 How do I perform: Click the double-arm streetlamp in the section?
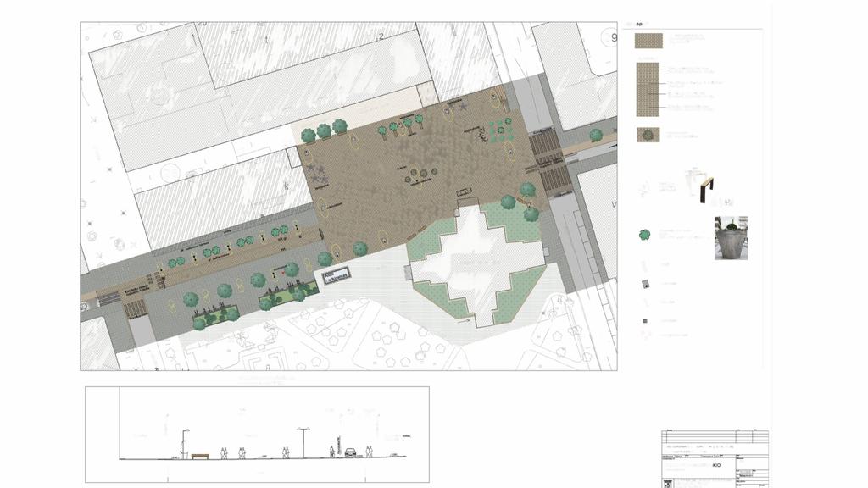[303, 442]
